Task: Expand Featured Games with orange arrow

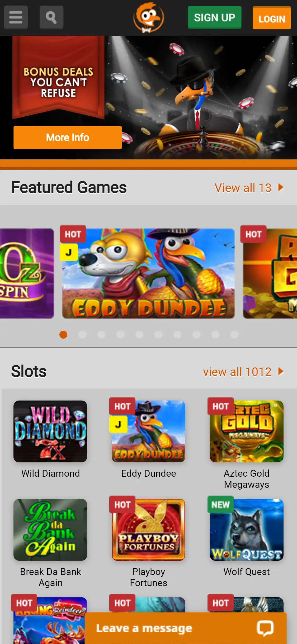Action: pos(281,188)
